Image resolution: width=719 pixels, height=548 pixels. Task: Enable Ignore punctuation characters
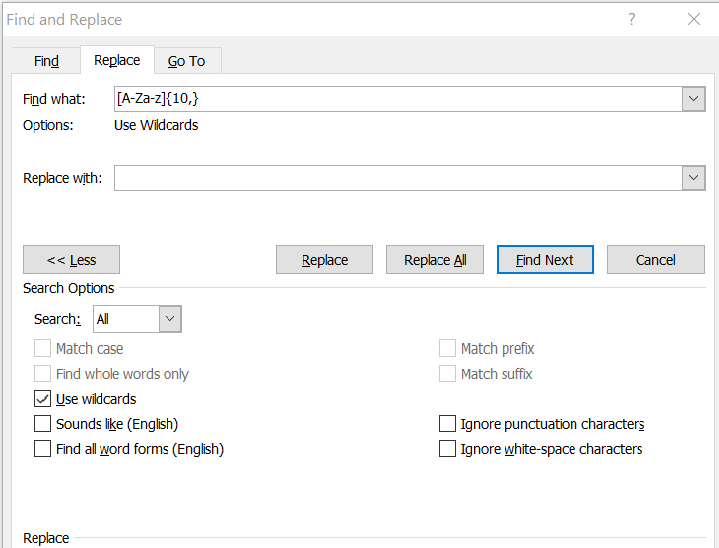coord(447,424)
